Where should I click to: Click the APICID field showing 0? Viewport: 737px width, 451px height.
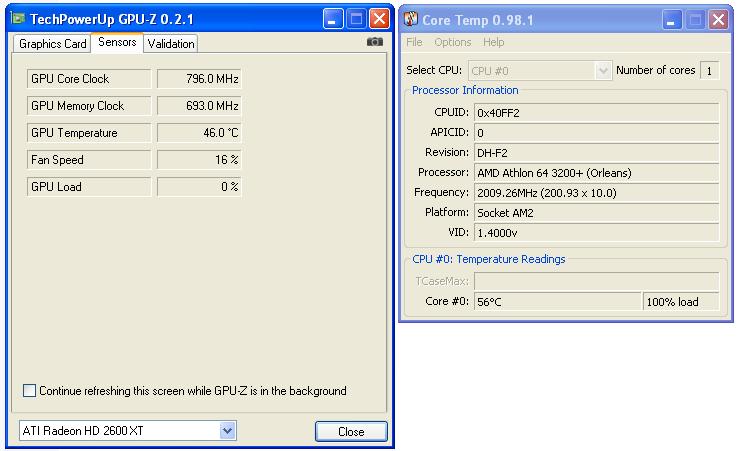[x=596, y=132]
